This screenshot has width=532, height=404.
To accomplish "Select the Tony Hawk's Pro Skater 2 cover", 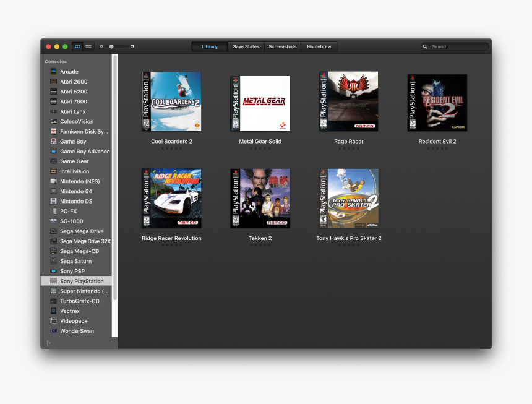I will (349, 199).
